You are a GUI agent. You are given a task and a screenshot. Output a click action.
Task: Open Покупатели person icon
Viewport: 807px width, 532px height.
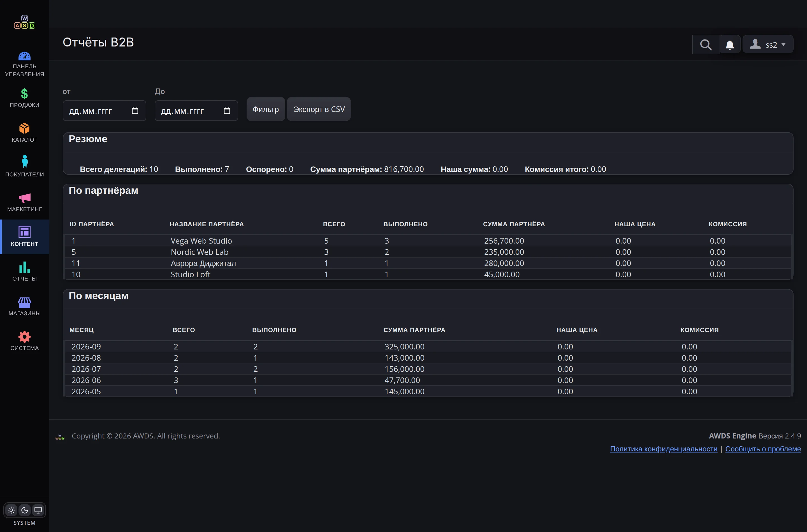point(24,162)
